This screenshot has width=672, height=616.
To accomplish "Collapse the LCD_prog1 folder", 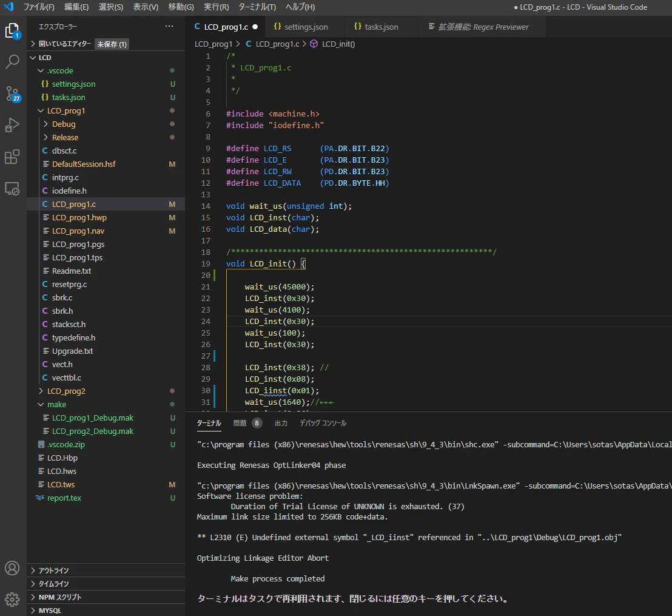I will pos(41,110).
